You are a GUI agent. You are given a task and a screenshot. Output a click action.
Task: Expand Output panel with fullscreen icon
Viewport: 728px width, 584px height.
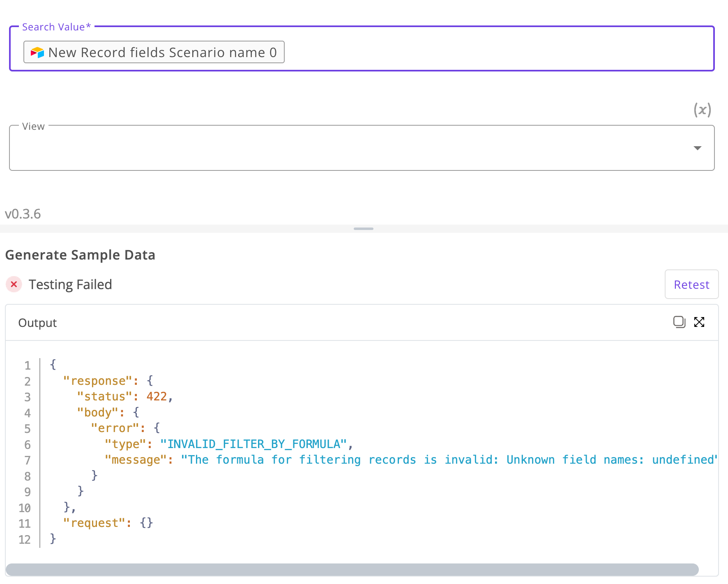point(699,322)
